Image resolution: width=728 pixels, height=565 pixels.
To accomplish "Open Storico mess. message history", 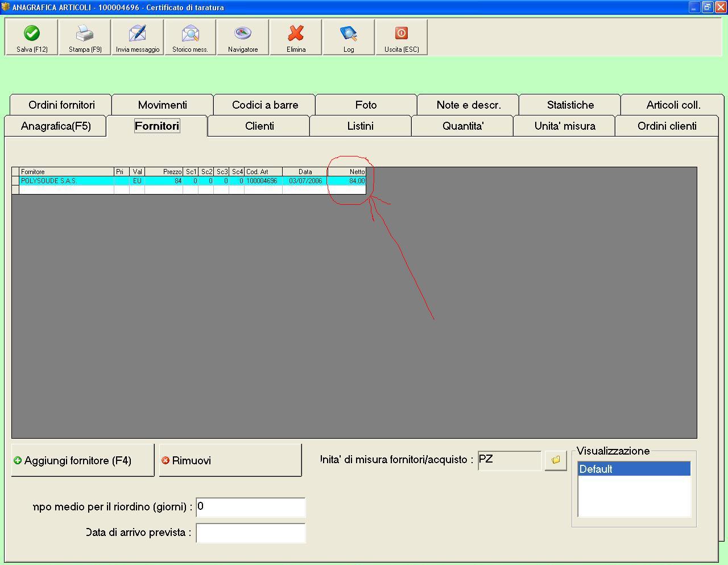I will click(x=190, y=38).
